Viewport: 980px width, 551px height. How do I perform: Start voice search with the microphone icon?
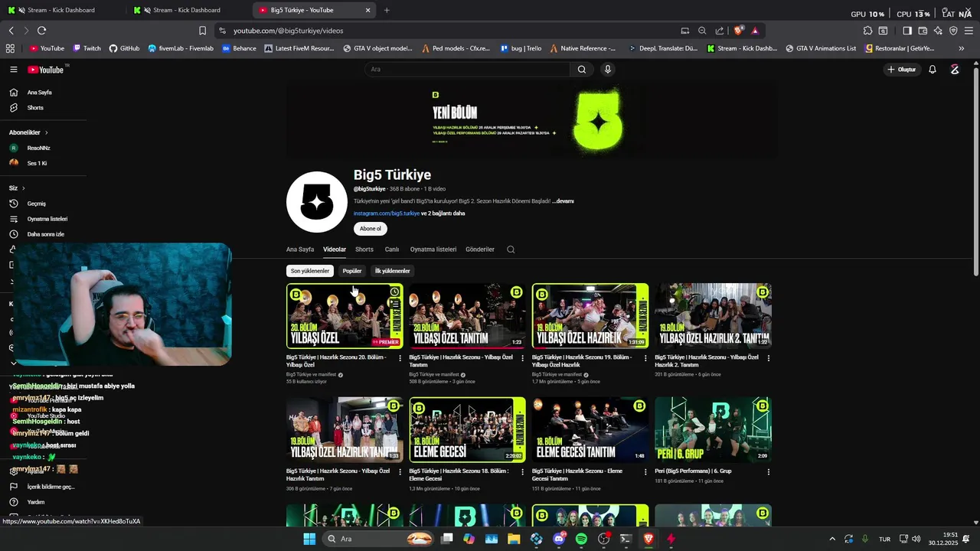(608, 70)
